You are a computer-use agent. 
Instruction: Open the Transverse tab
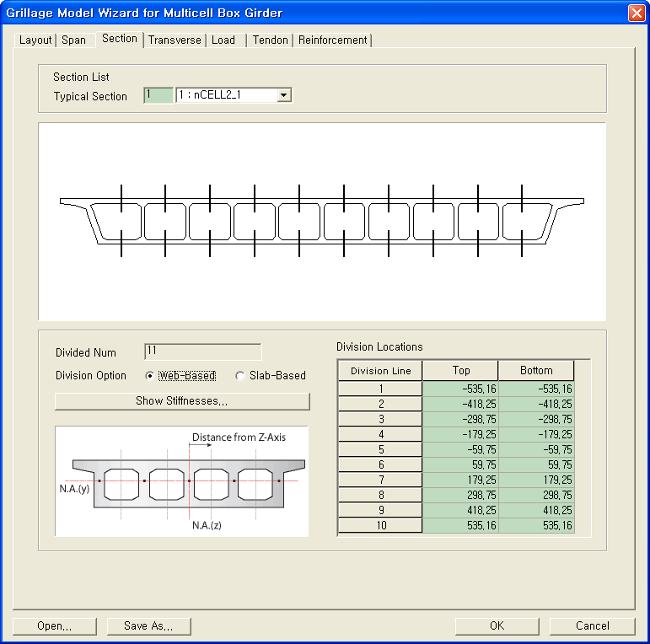click(x=175, y=40)
